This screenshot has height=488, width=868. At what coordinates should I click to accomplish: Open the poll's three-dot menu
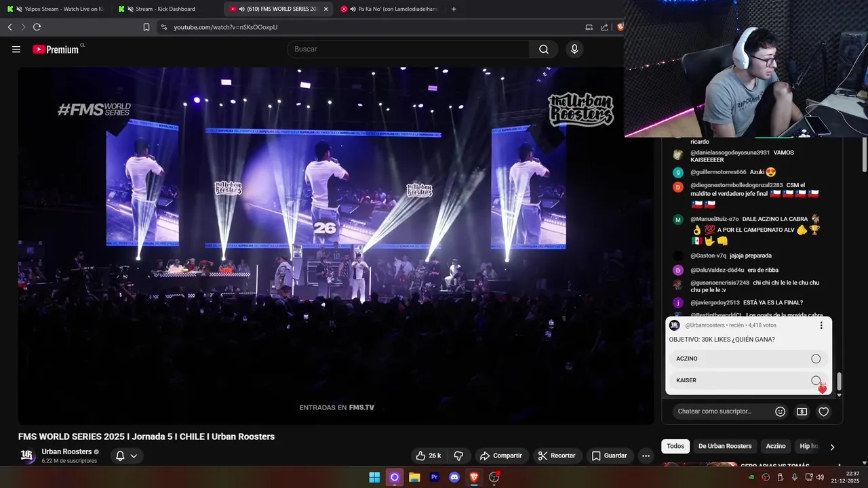(x=821, y=325)
